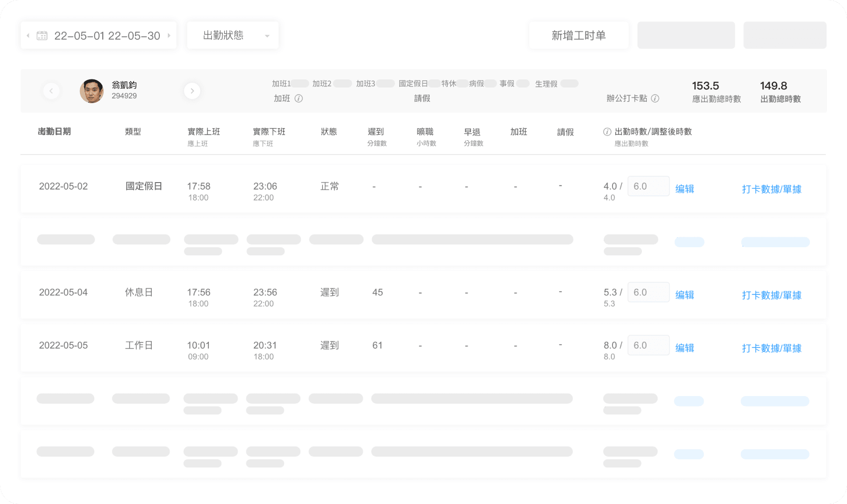Switch to previous employee arrow
Viewport: 847px width, 504px height.
pos(51,91)
